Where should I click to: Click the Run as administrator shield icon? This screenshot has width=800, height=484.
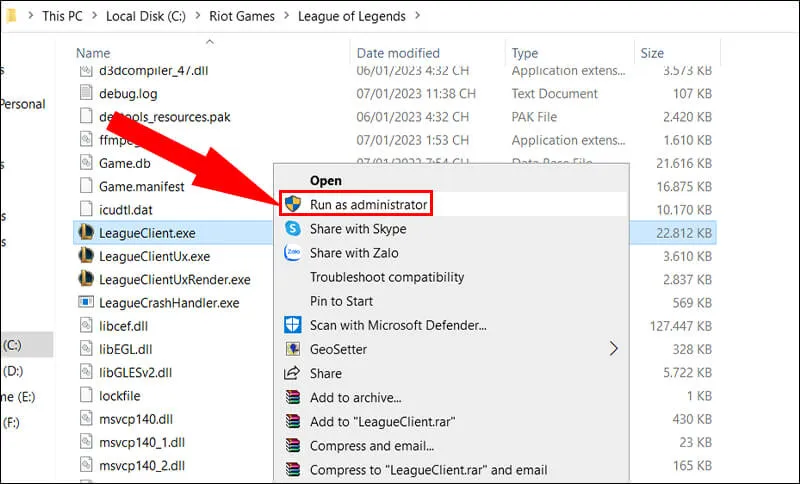pos(293,204)
